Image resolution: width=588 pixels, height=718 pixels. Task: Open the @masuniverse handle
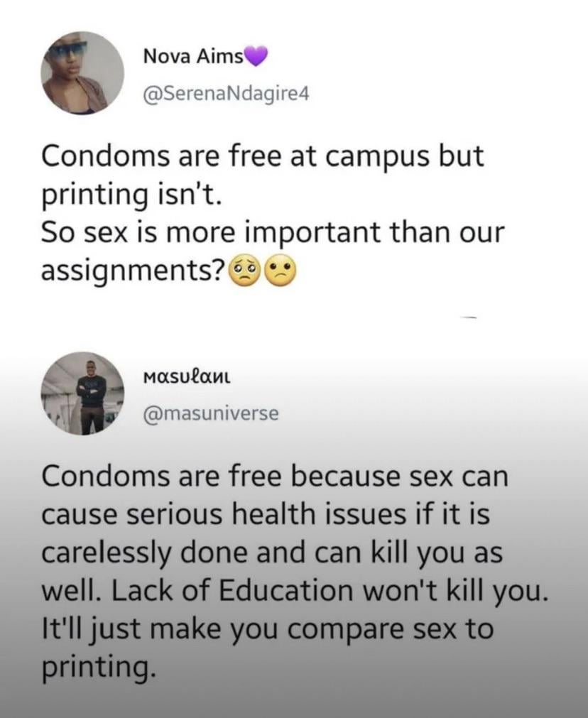pos(211,412)
